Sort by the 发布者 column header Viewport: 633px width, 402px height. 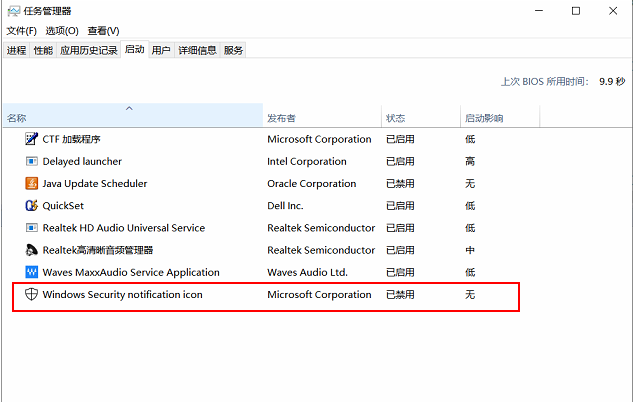[322, 115]
